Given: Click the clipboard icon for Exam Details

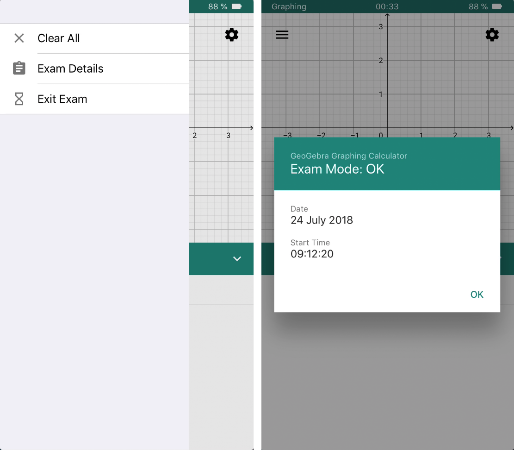Looking at the screenshot, I should click(19, 68).
